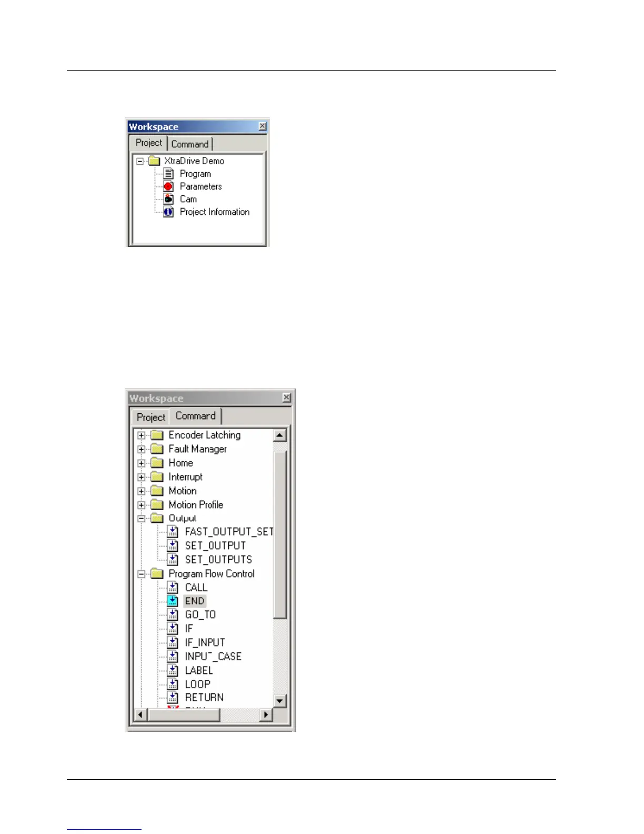Click the RETURN command icon
The image size is (644, 834).
[x=173, y=698]
